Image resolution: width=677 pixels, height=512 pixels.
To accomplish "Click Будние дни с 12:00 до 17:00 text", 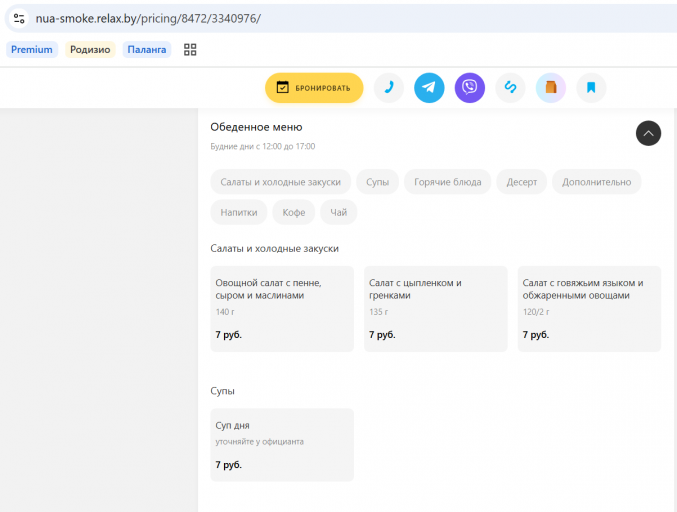I will 263,146.
